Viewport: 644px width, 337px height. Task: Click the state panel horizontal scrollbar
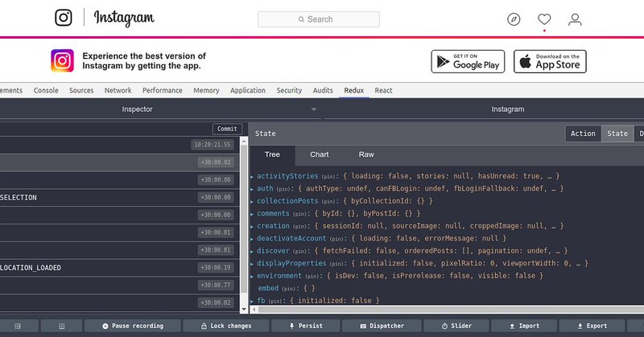coord(450,309)
